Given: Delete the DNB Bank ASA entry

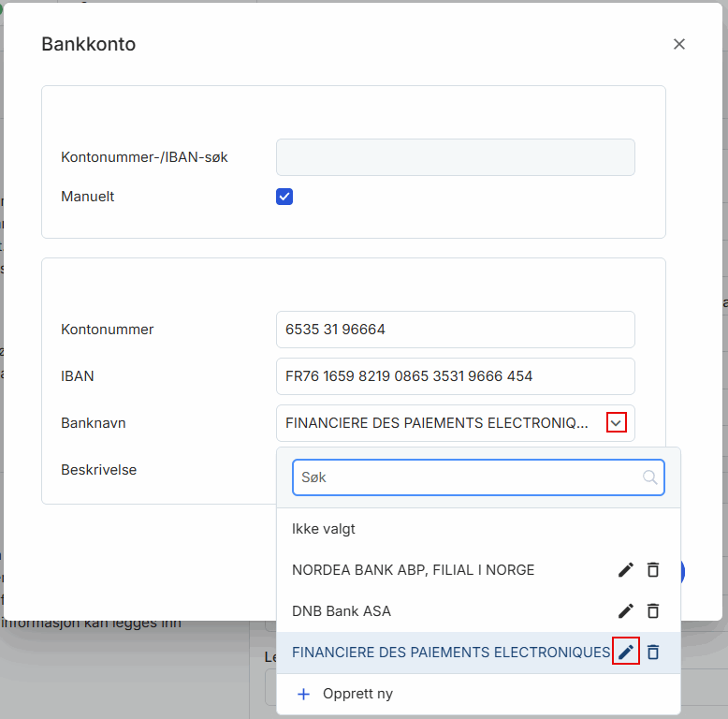Looking at the screenshot, I should (x=653, y=611).
